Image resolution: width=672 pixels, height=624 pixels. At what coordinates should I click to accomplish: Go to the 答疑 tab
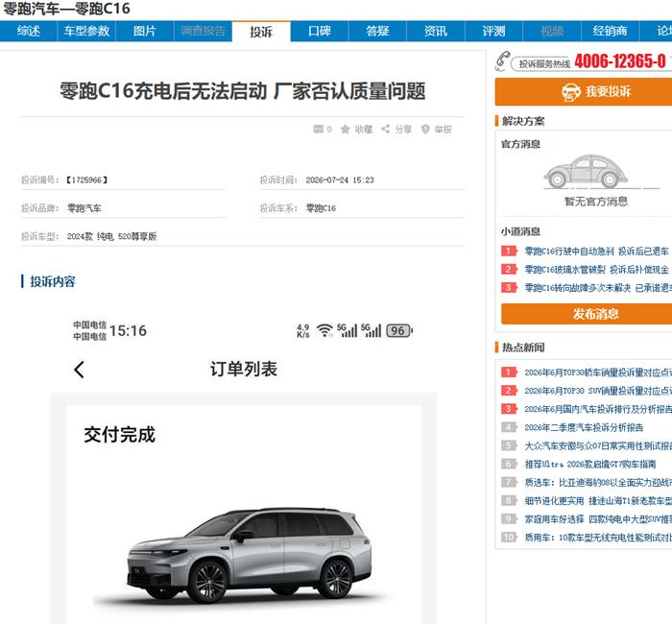(377, 31)
